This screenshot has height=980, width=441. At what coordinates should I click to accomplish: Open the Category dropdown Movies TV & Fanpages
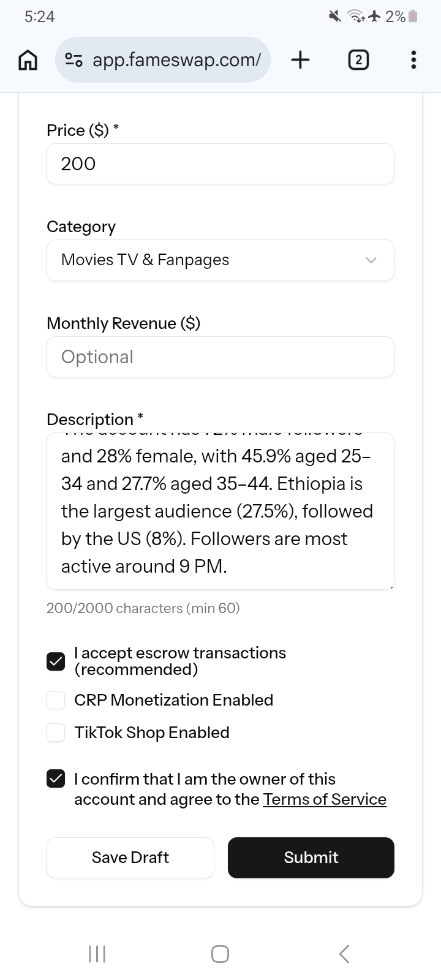point(221,260)
